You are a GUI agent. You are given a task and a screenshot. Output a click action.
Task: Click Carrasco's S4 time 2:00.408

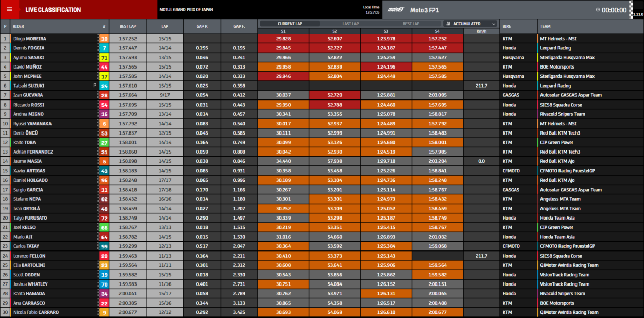[437, 303]
